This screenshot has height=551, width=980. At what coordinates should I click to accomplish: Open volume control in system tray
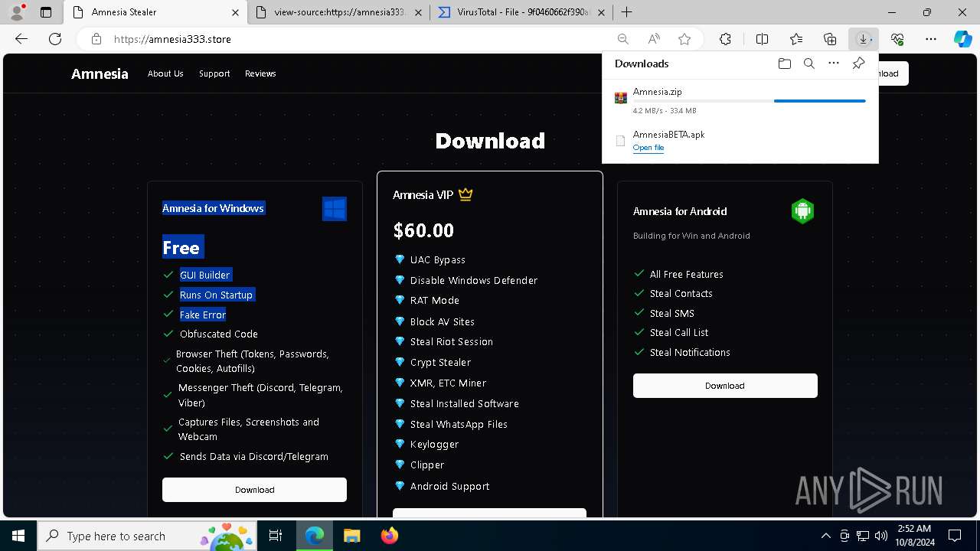coord(881,536)
